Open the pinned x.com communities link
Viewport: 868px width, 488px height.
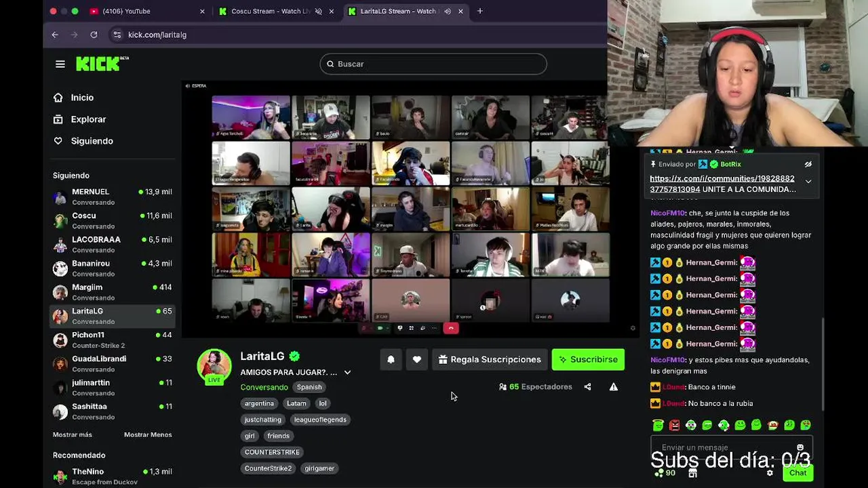[x=722, y=184]
